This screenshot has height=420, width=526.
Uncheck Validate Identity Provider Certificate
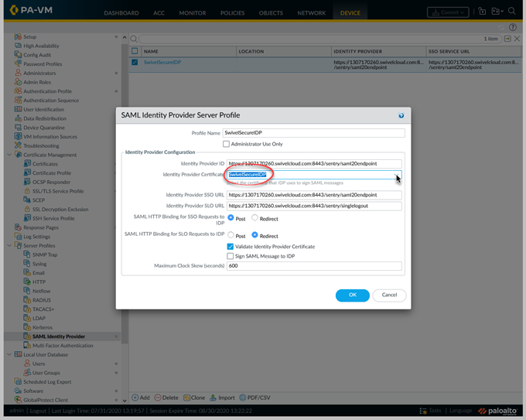coord(231,246)
